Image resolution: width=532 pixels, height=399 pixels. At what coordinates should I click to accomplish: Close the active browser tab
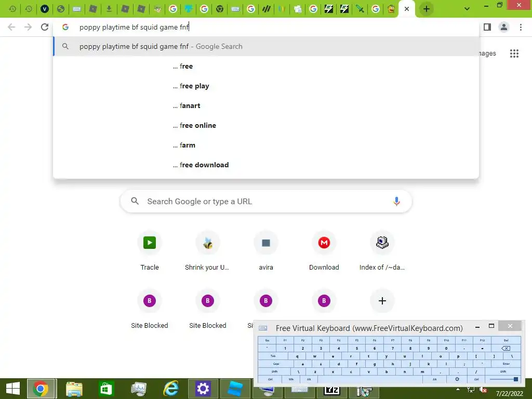click(x=407, y=9)
